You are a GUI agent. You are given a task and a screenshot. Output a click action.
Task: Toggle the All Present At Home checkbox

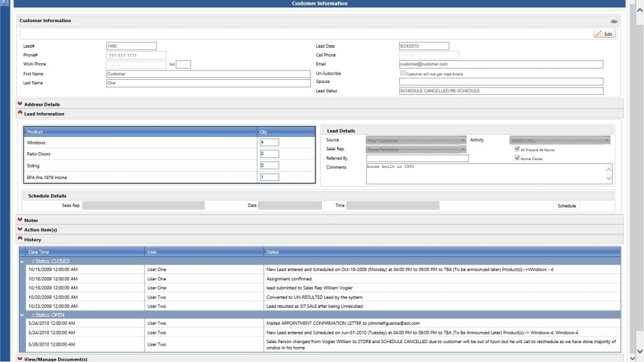click(x=517, y=149)
